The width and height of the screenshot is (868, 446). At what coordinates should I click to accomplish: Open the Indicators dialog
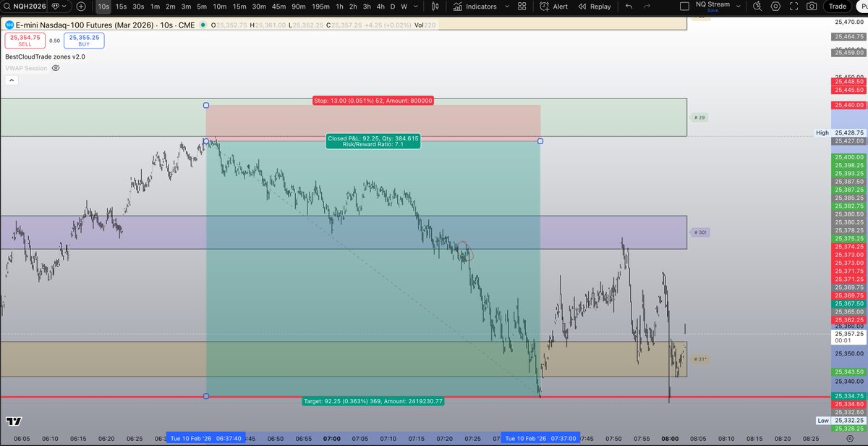click(x=475, y=7)
